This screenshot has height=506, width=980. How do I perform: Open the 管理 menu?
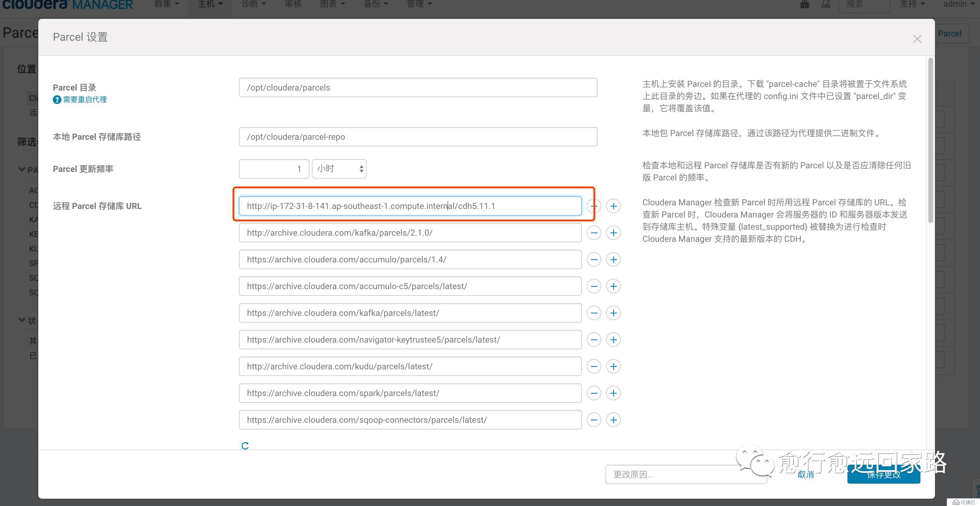419,4
